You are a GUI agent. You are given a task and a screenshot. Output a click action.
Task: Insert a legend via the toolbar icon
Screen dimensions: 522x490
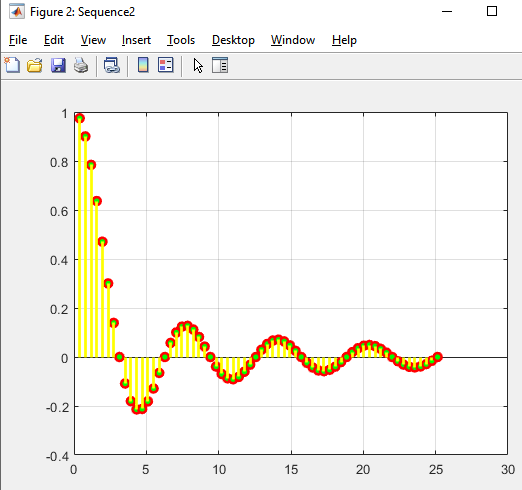(166, 65)
